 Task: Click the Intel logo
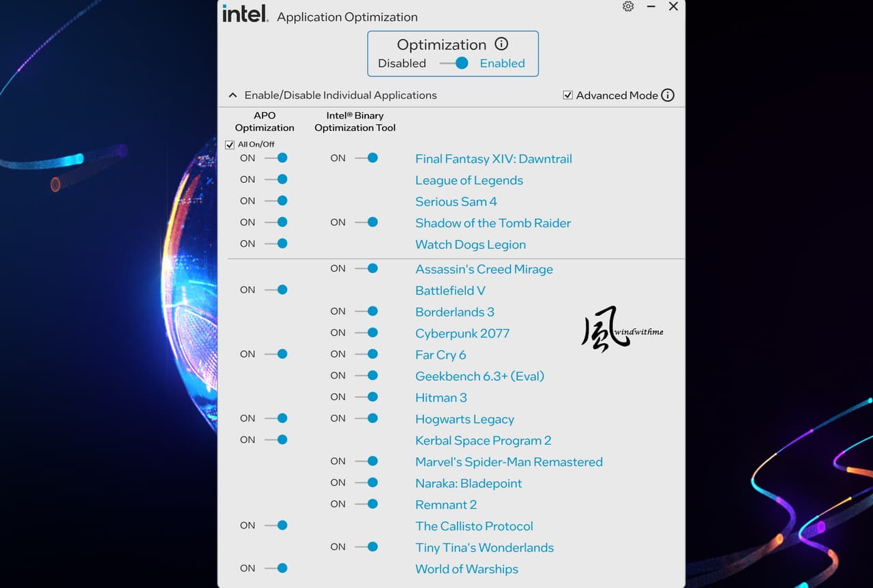pyautogui.click(x=245, y=14)
